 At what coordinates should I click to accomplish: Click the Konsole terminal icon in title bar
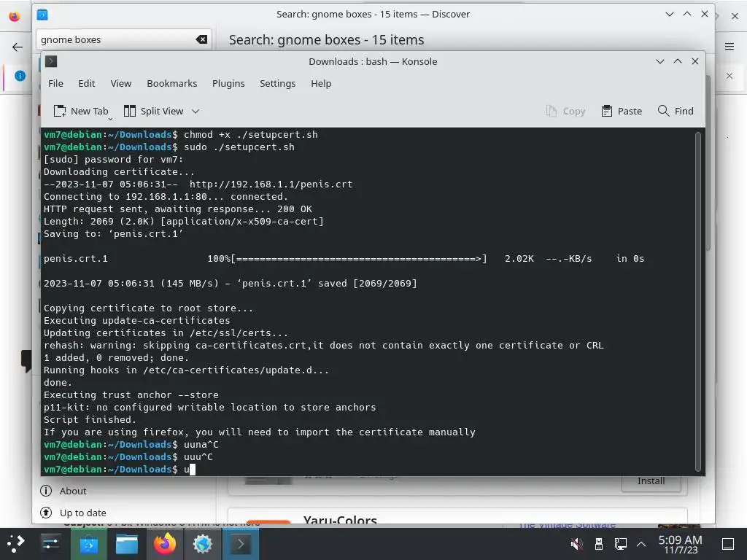(x=51, y=61)
